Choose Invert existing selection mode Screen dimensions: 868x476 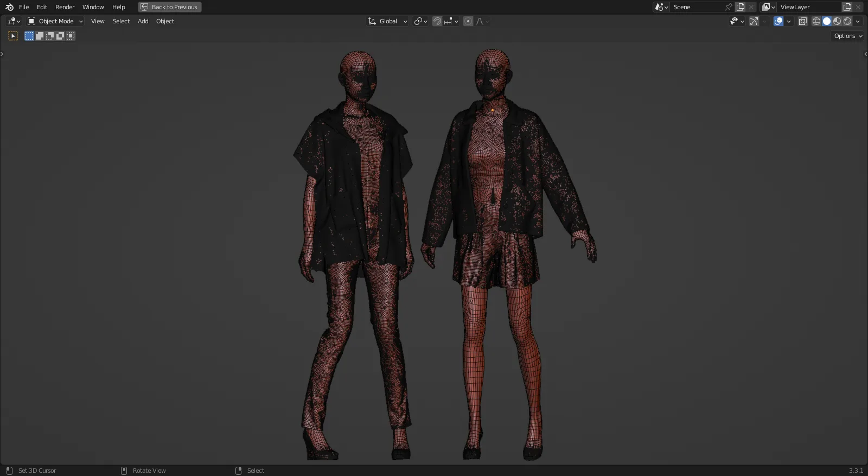pyautogui.click(x=60, y=36)
